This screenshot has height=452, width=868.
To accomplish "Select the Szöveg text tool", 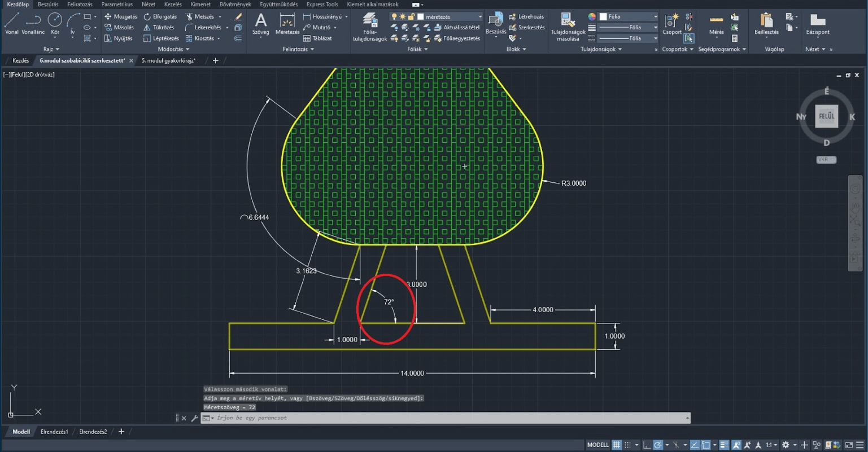I will (260, 24).
